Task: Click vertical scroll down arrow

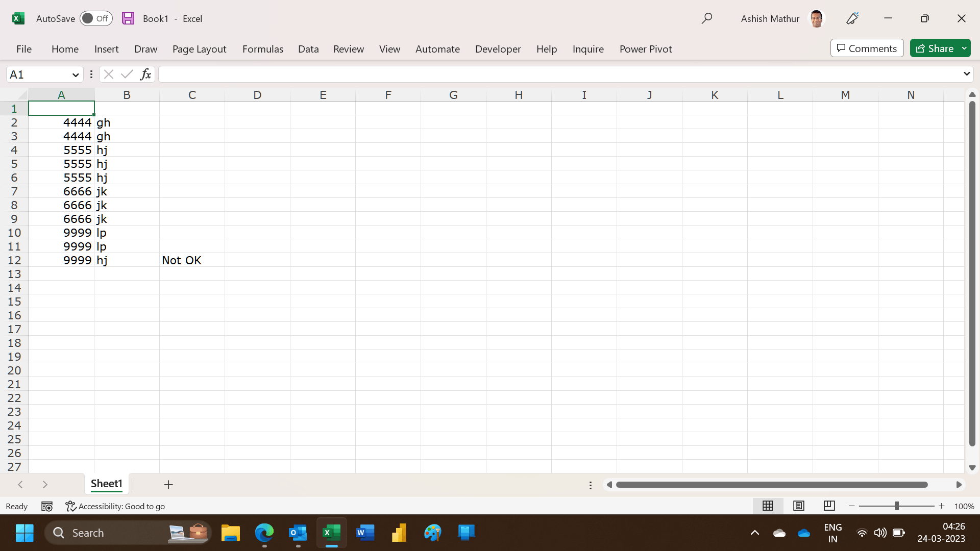Action: [x=972, y=467]
